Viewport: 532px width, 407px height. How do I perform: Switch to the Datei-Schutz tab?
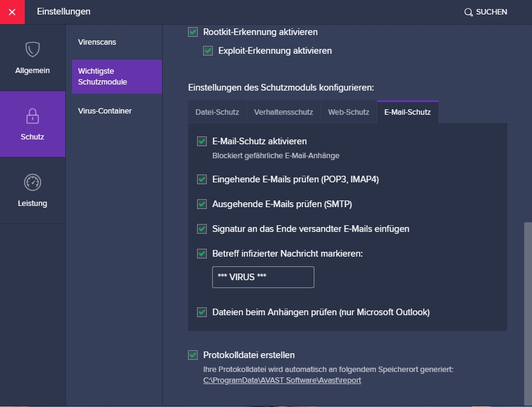[217, 112]
